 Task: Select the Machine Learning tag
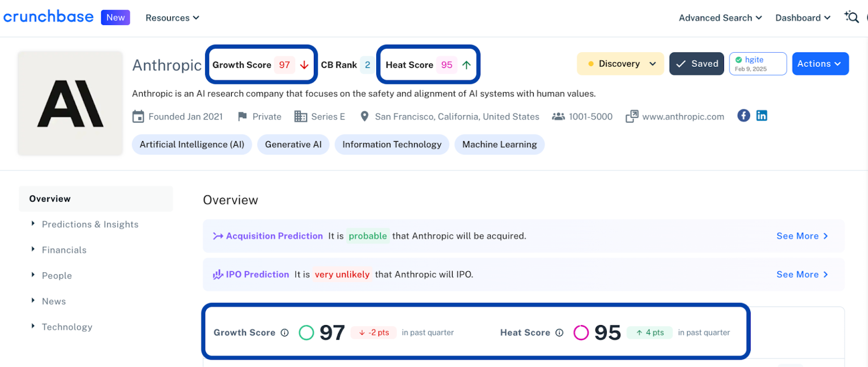[500, 144]
